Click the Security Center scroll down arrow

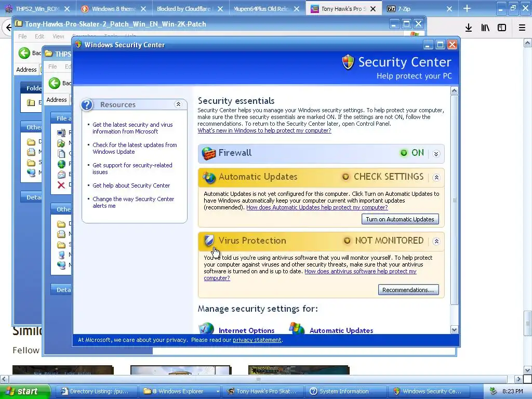454,329
